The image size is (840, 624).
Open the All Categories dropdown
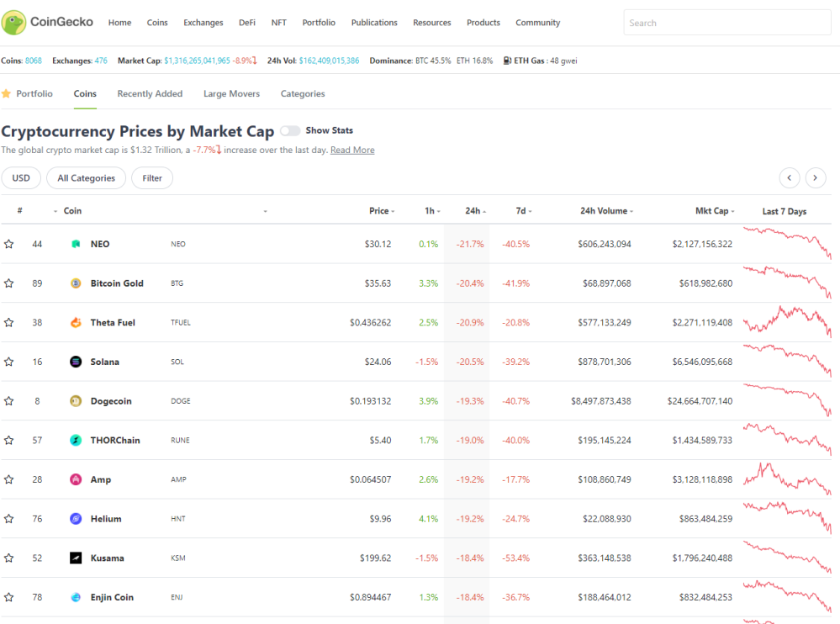[x=87, y=177]
